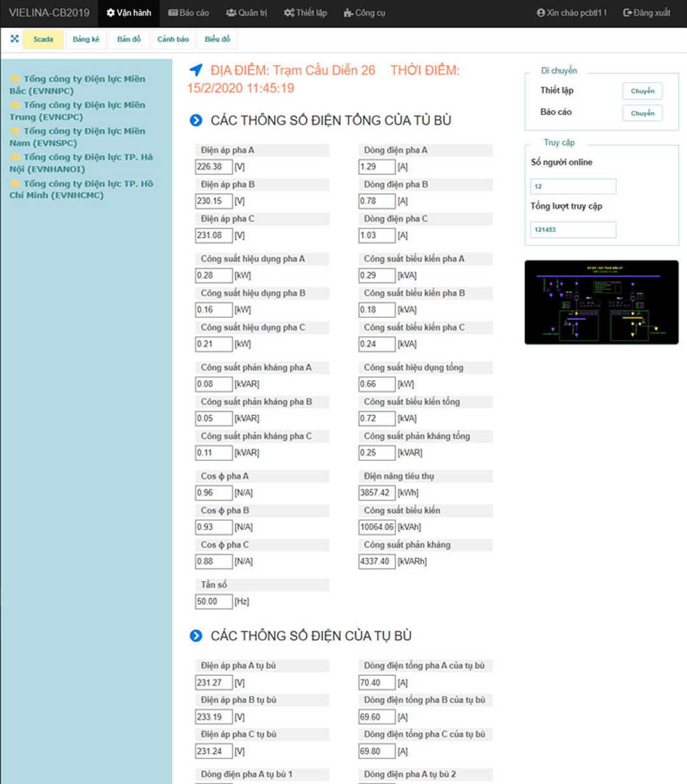
Task: Click folder icon for EVNSPC
Action: coord(15,131)
